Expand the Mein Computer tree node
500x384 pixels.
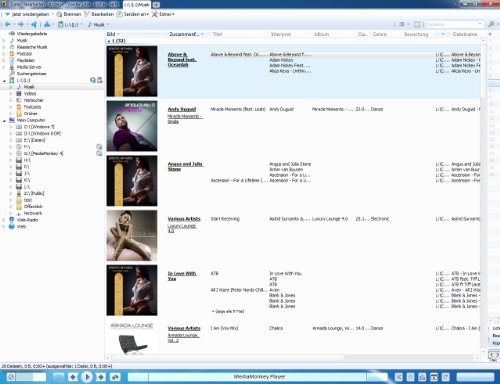pos(4,120)
